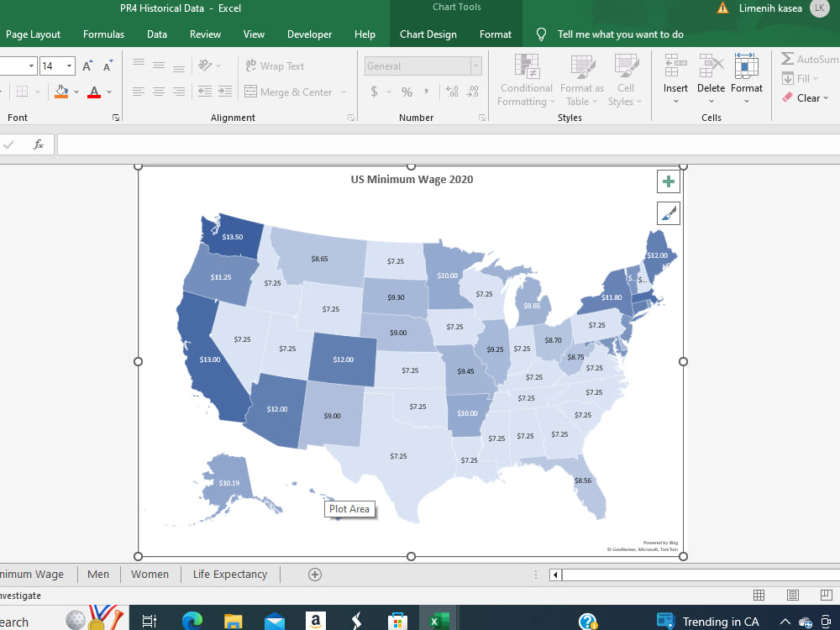Click Decrease Decimal icon
Image resolution: width=840 pixels, height=630 pixels.
click(x=472, y=92)
